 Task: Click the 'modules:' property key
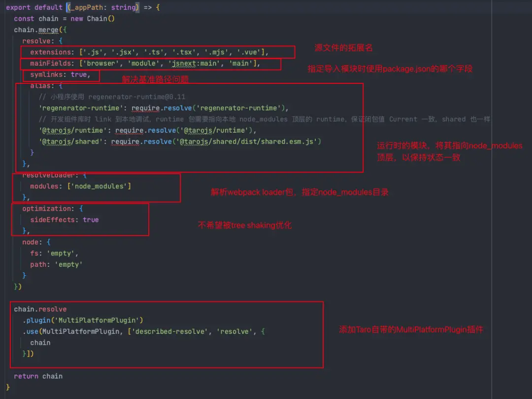point(46,186)
